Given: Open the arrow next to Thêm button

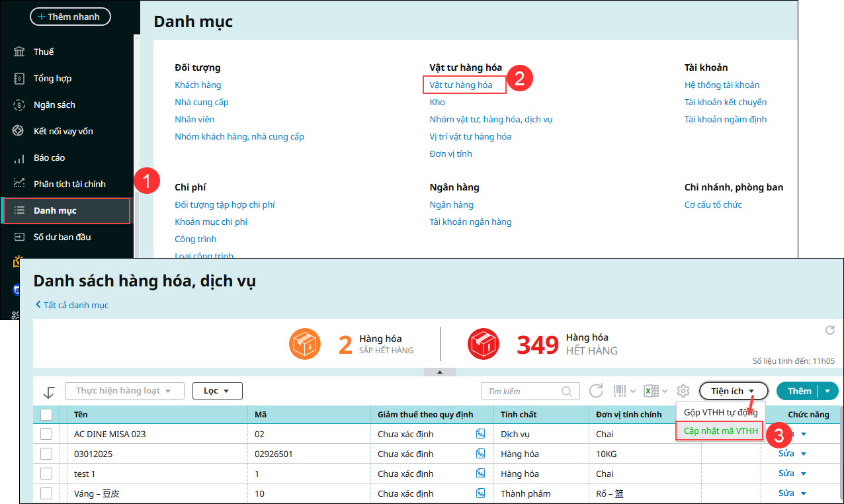Looking at the screenshot, I should coord(827,391).
